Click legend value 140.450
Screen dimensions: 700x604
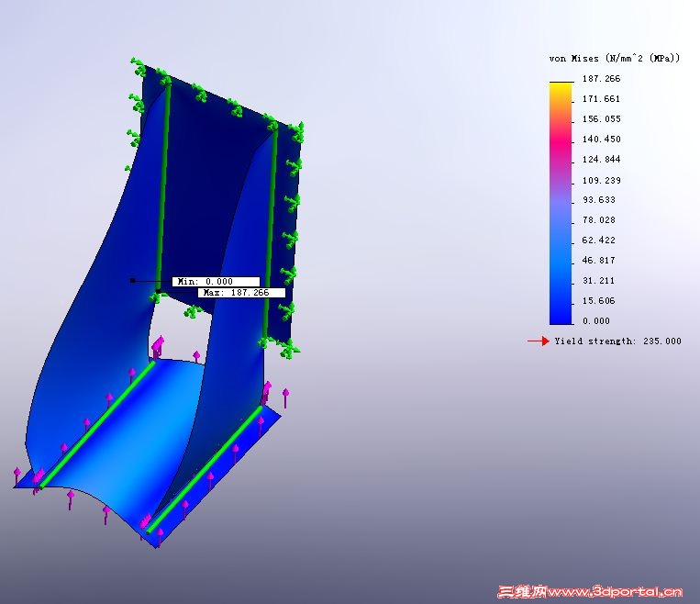(x=601, y=139)
